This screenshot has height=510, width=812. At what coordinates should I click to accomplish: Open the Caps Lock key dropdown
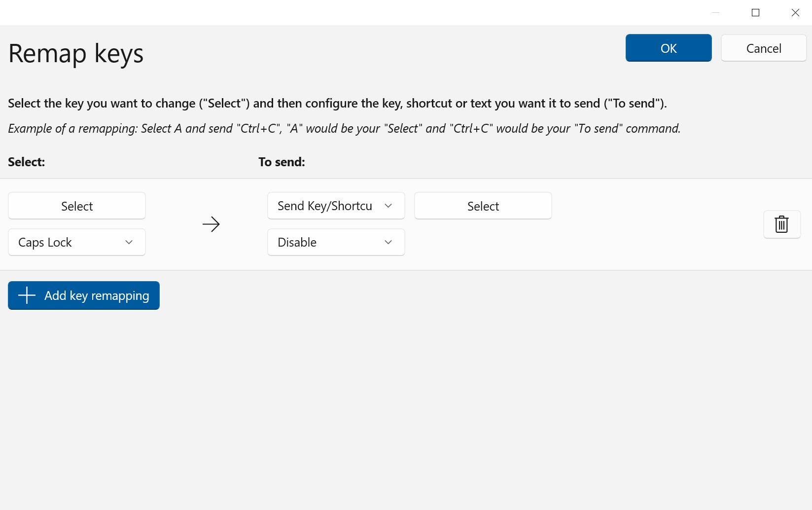point(76,242)
